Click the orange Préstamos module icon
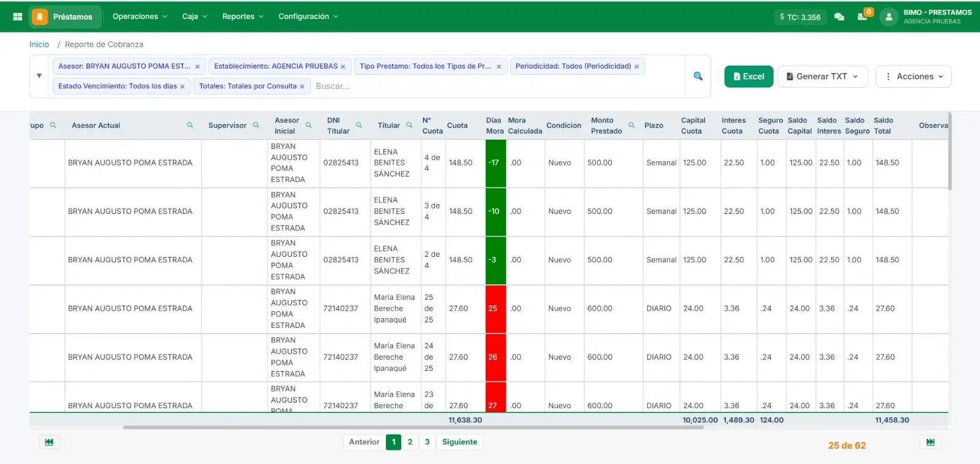 pos(39,17)
